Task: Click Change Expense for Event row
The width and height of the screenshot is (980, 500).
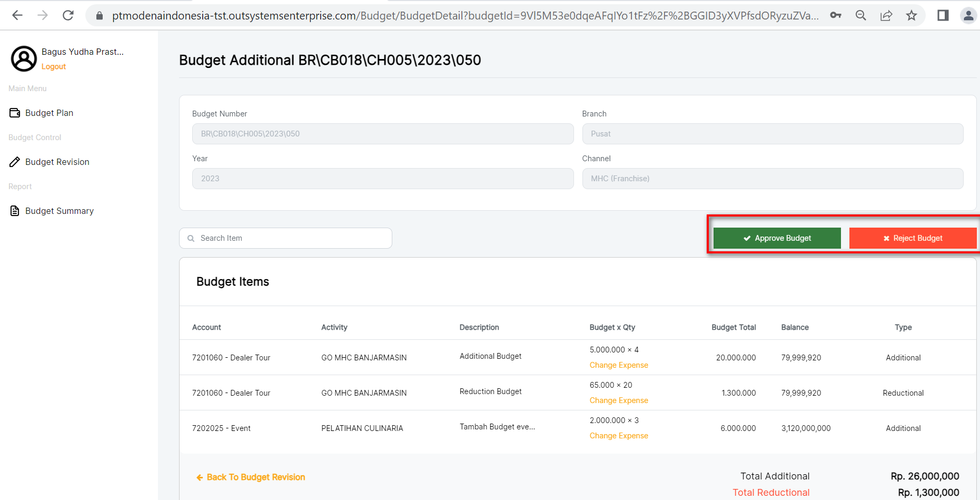Action: click(619, 436)
